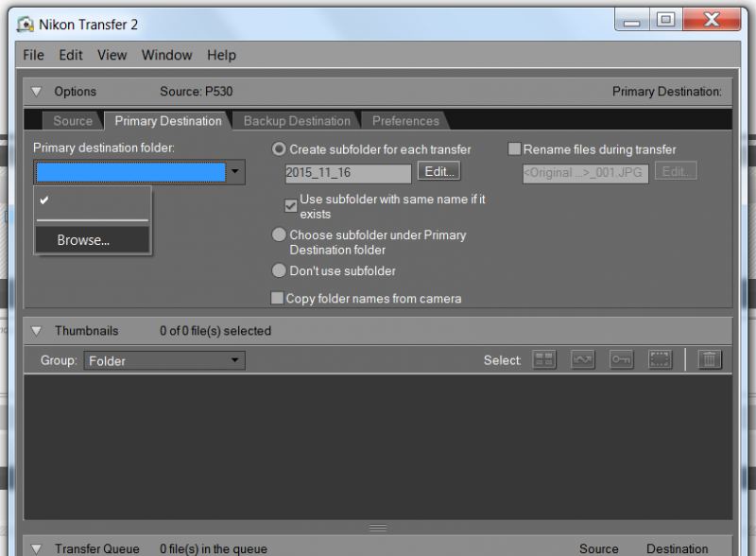The width and height of the screenshot is (756, 556).
Task: Open the Window menu
Action: pyautogui.click(x=167, y=55)
